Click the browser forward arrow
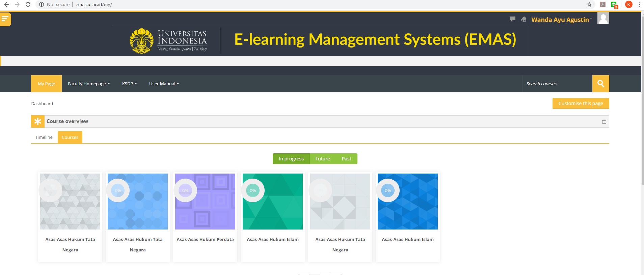This screenshot has width=644, height=275. pos(17,4)
